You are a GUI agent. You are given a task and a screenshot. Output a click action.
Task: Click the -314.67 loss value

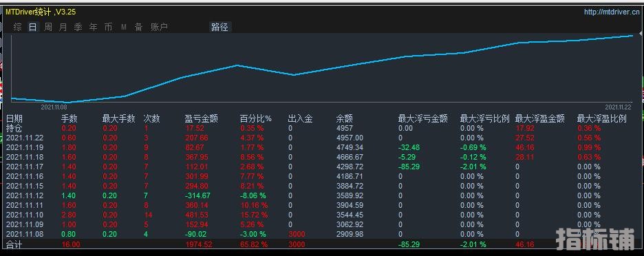pyautogui.click(x=197, y=195)
